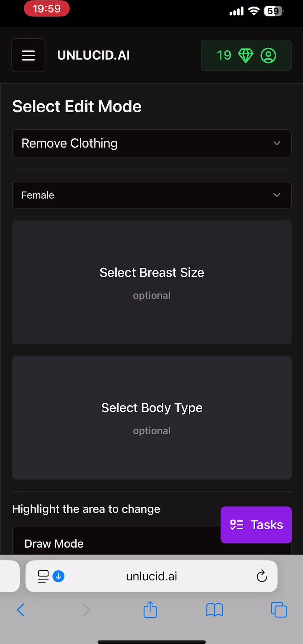This screenshot has width=303, height=644.
Task: Open the dropdown showing Female
Action: pos(152,195)
